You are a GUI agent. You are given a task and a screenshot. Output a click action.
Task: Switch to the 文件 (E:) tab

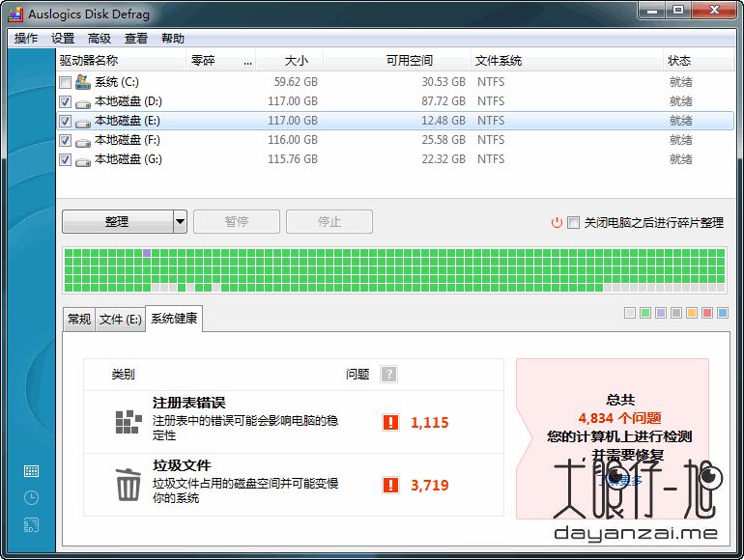pos(121,320)
